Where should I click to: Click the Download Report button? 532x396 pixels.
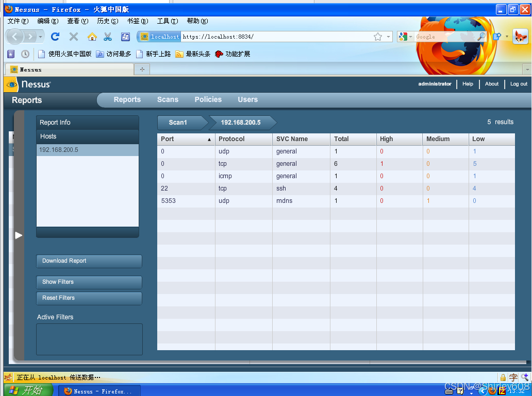coord(89,261)
